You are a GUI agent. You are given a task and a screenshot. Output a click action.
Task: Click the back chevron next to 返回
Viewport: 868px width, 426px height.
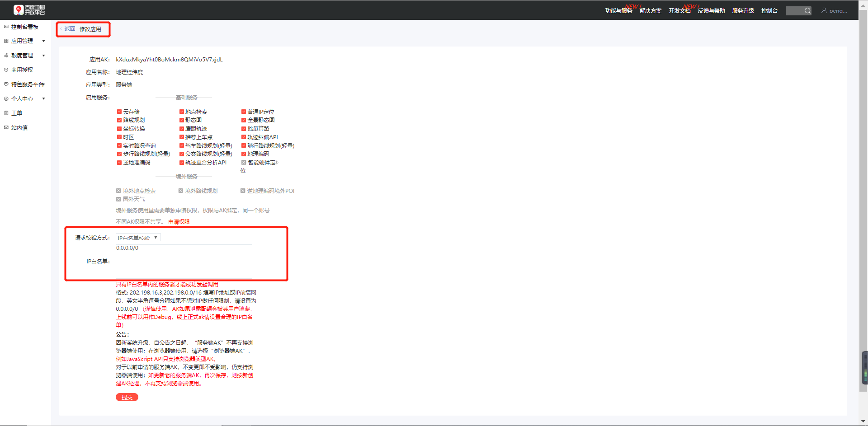(x=61, y=29)
